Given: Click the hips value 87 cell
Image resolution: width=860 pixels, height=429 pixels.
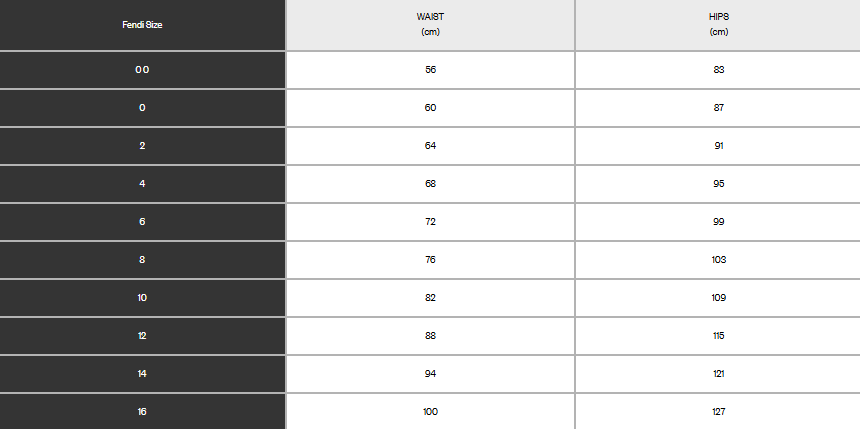Looking at the screenshot, I should [718, 108].
